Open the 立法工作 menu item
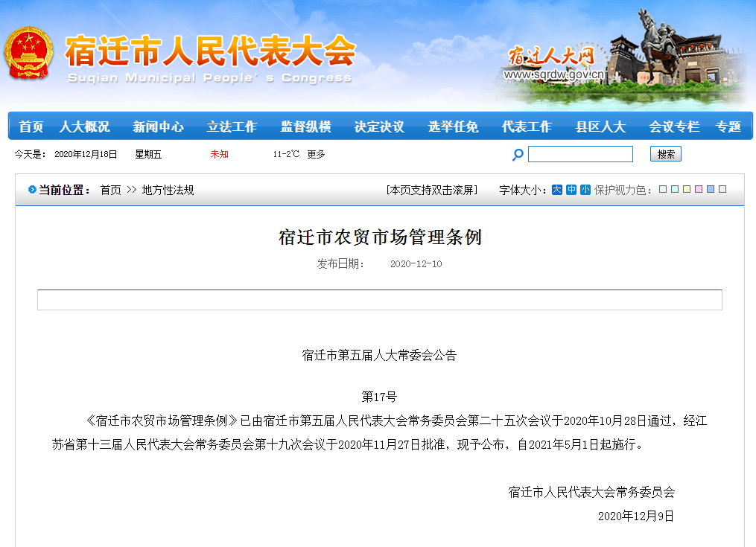This screenshot has height=547, width=756. click(232, 127)
